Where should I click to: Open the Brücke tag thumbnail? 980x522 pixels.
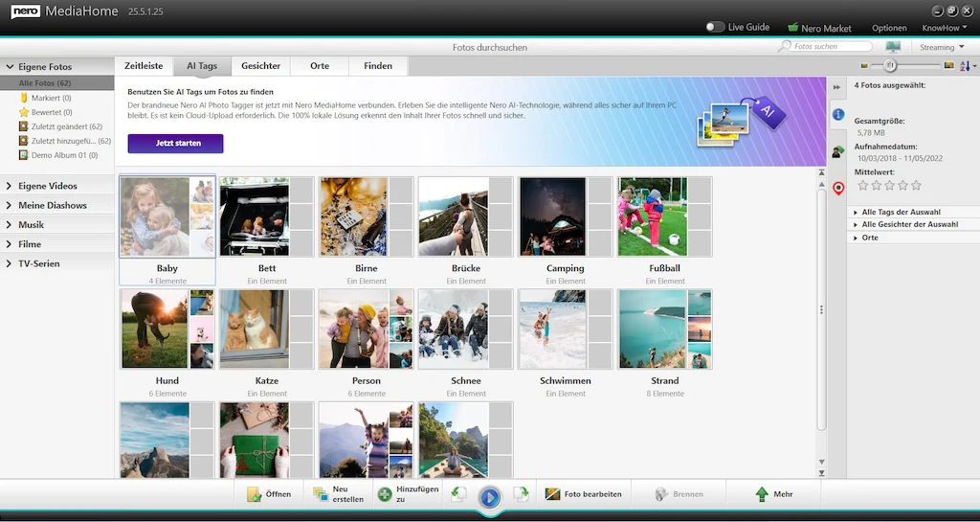(x=466, y=216)
